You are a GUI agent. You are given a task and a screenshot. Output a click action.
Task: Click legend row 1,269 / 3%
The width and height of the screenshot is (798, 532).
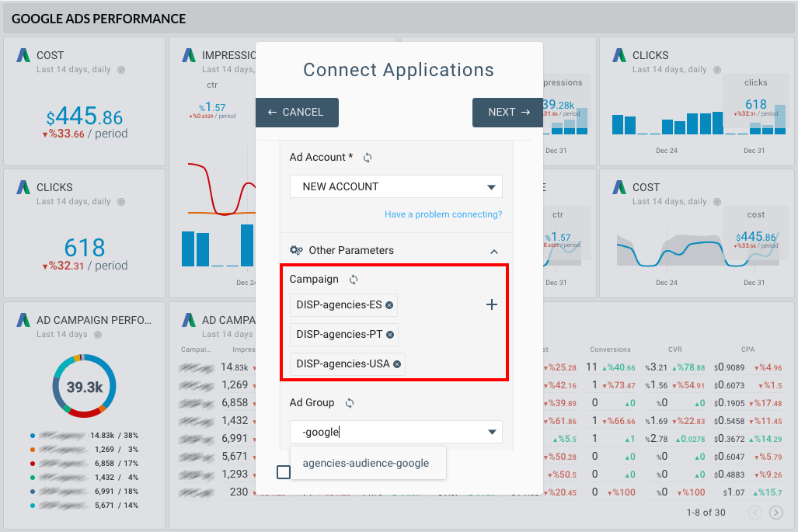tap(84, 450)
